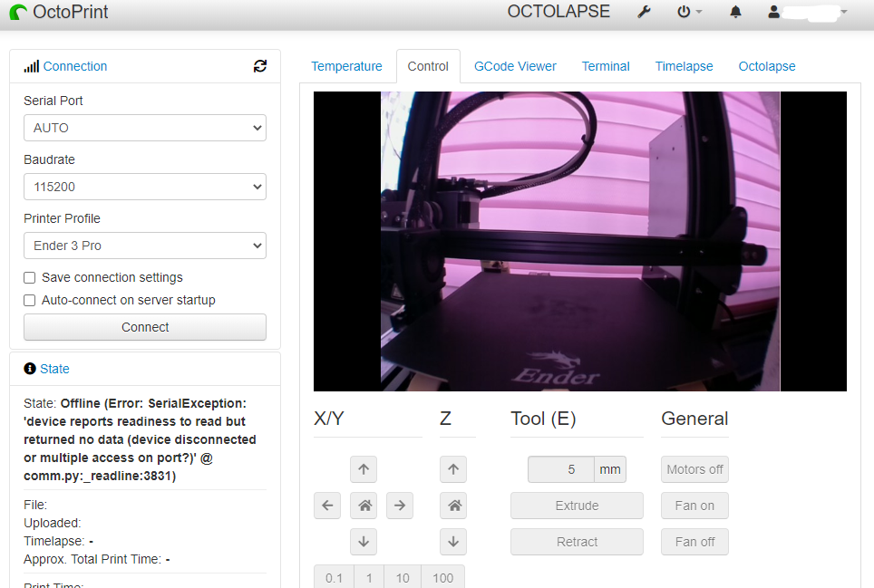The height and width of the screenshot is (588, 874).
Task: Move Z axis up arrow
Action: 453,469
